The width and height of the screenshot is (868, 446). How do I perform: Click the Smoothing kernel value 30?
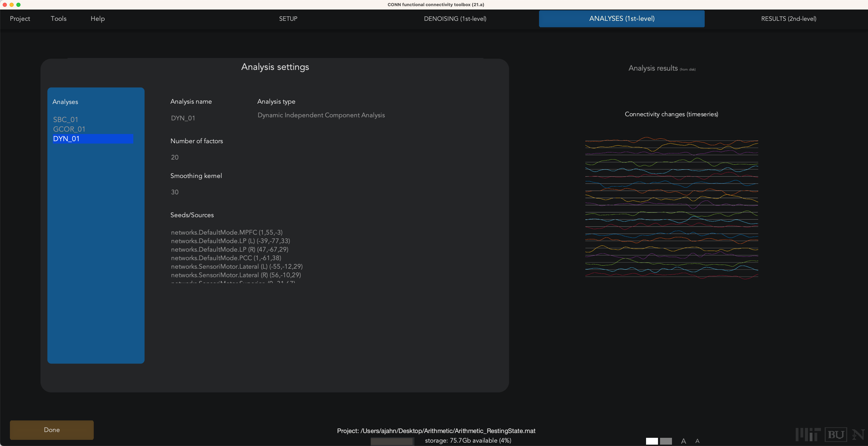pyautogui.click(x=175, y=192)
